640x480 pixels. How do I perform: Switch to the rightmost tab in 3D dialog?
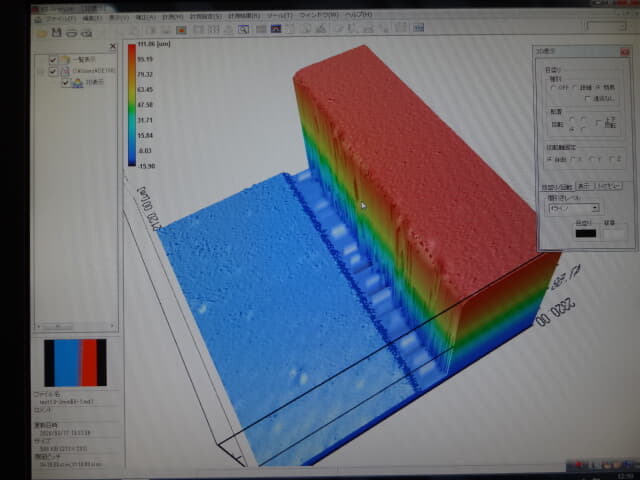(x=609, y=186)
